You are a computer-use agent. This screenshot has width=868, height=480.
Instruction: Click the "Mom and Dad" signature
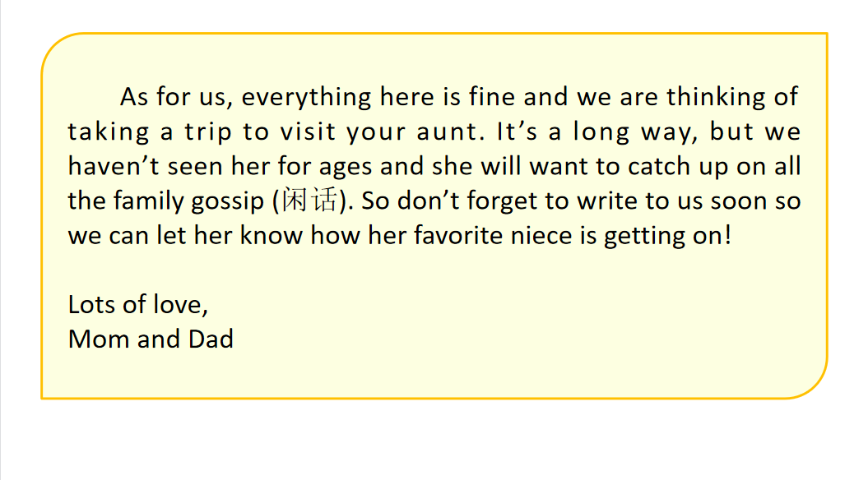[151, 339]
